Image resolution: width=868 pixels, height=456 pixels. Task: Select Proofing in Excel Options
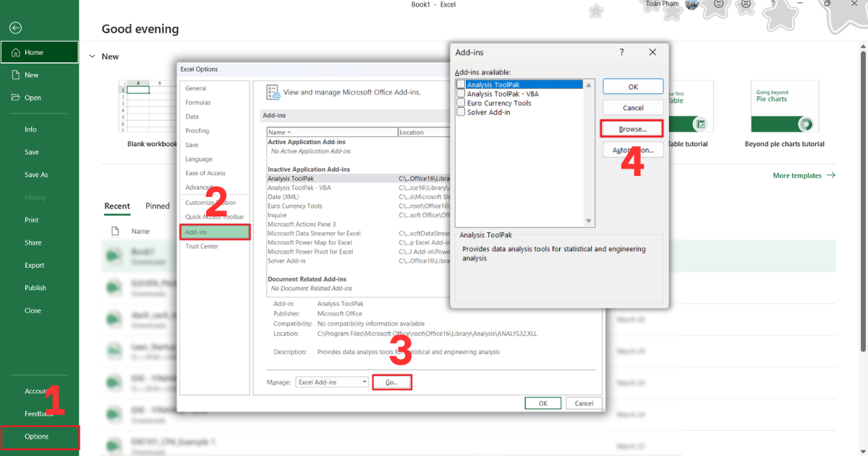pos(197,131)
